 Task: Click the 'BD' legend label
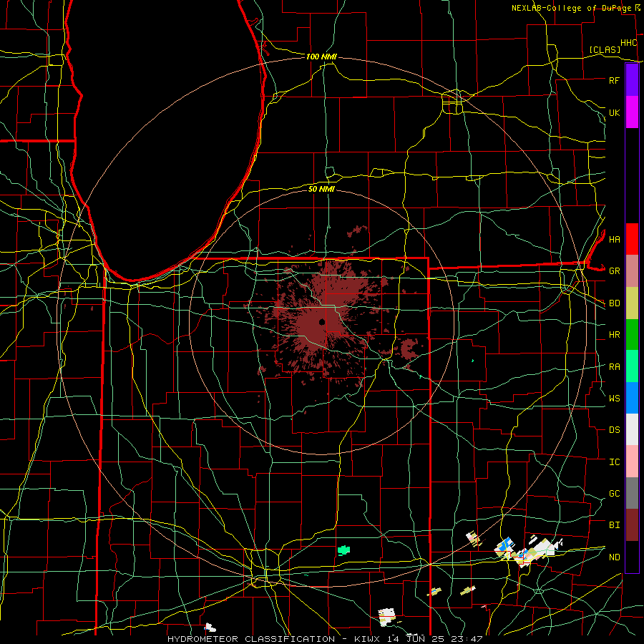614,303
